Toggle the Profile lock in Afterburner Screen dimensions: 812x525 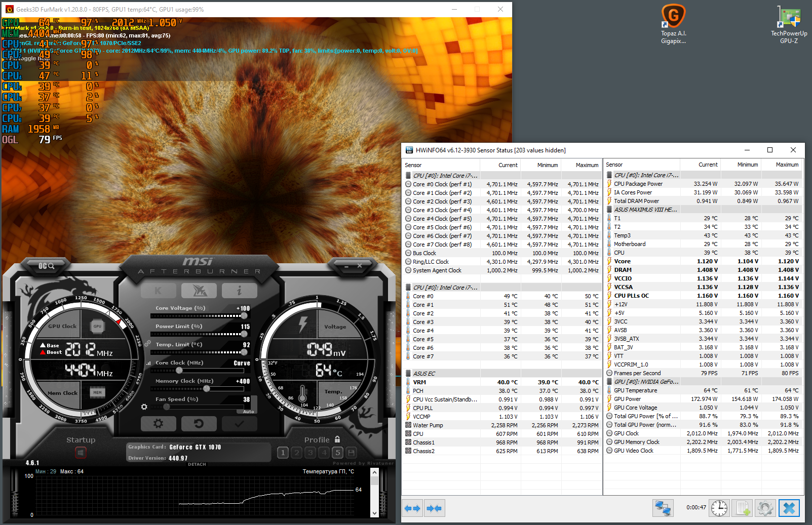pyautogui.click(x=337, y=439)
